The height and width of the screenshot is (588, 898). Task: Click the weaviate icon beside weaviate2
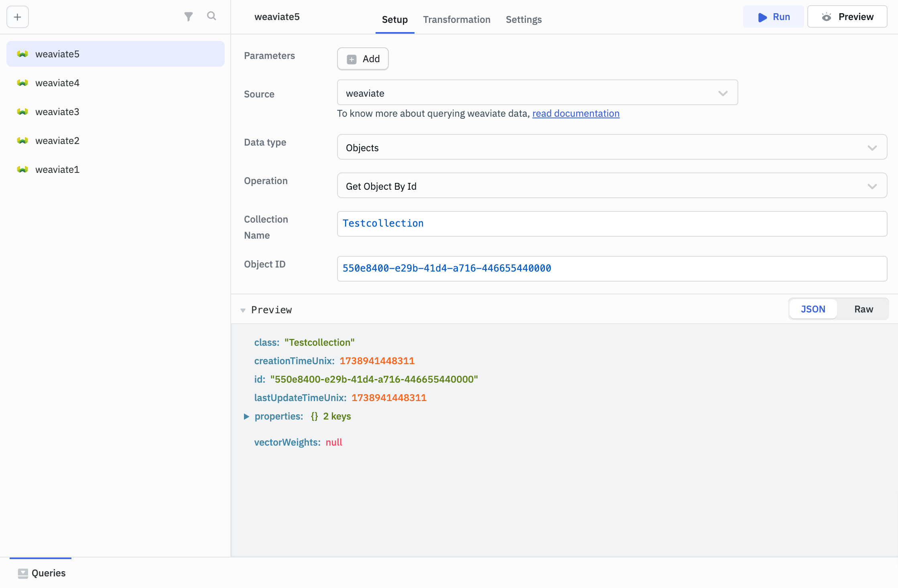point(22,140)
